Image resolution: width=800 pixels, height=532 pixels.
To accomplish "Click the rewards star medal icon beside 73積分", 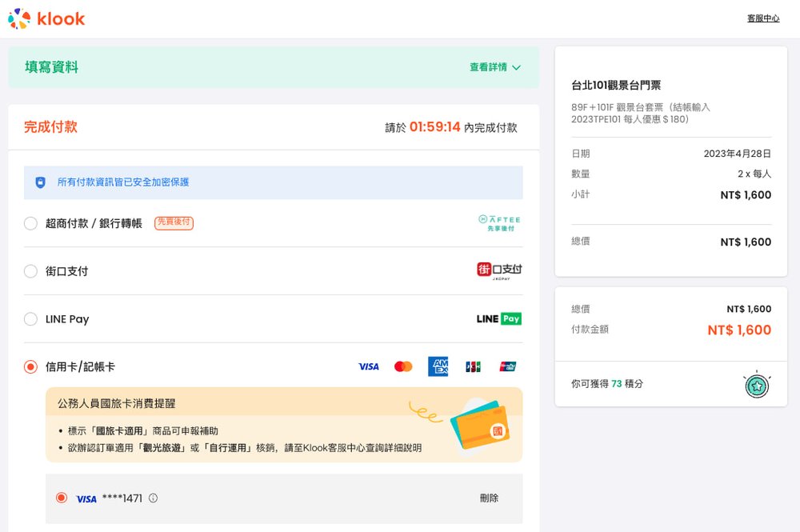I will click(757, 384).
